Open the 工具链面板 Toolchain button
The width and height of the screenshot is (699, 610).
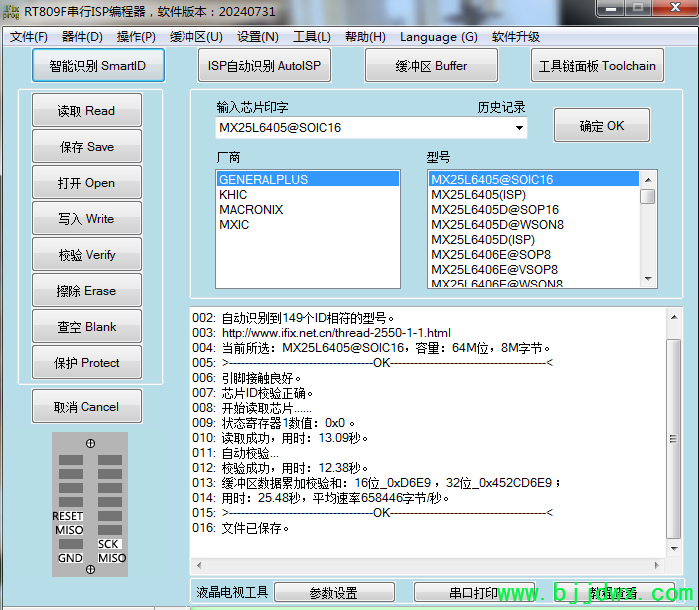pos(596,67)
